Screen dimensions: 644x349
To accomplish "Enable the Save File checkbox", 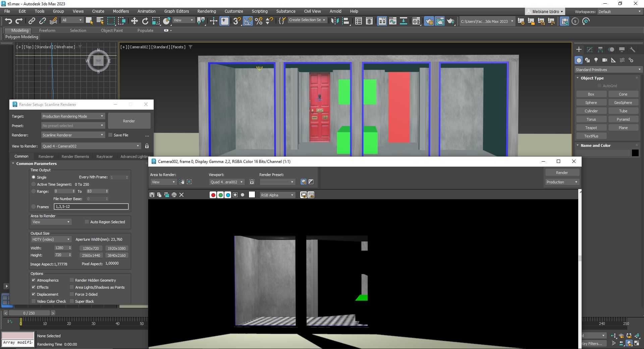I will pyautogui.click(x=110, y=135).
